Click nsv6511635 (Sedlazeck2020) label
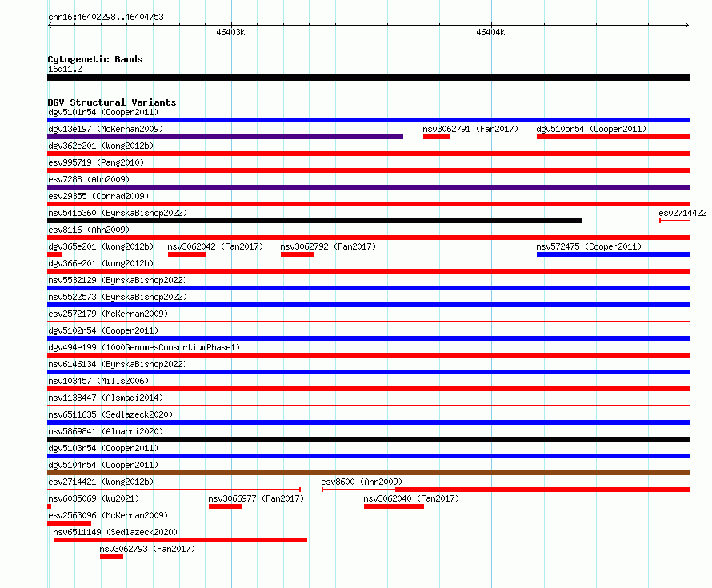 110,414
